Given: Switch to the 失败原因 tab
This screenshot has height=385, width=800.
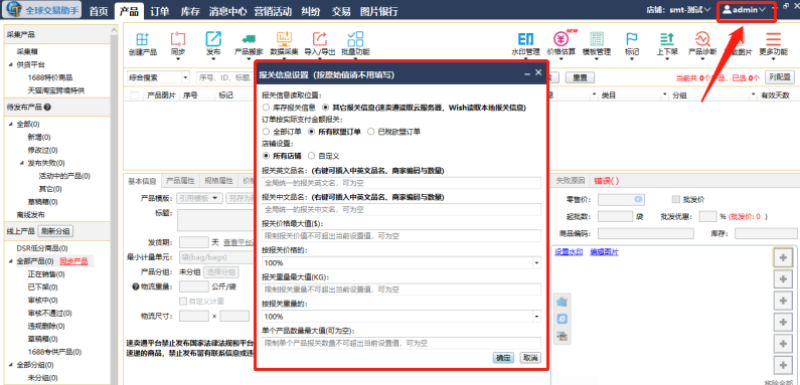Looking at the screenshot, I should coord(569,181).
